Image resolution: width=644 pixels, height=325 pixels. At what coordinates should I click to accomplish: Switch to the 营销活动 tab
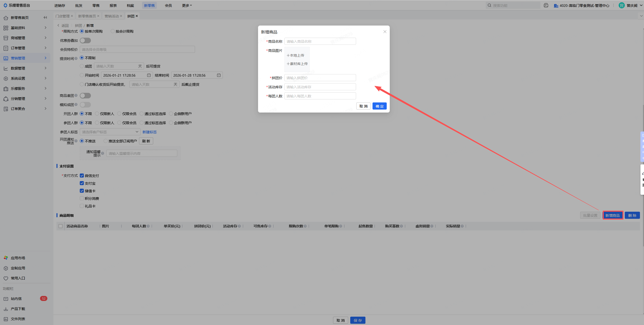pos(112,16)
